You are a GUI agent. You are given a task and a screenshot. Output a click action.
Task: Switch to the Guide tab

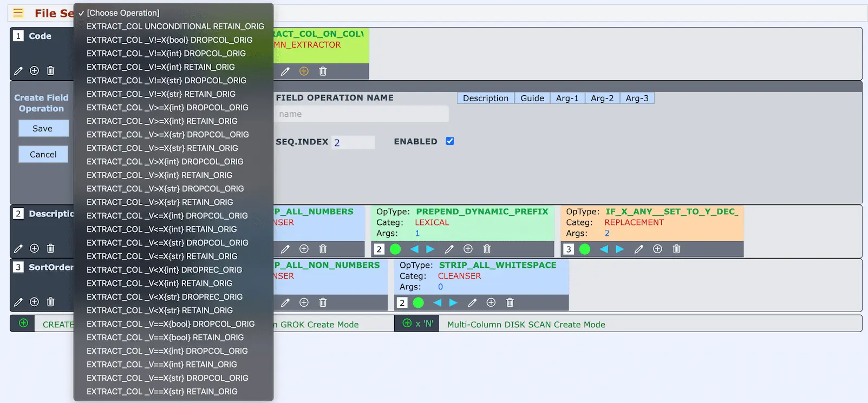pyautogui.click(x=532, y=98)
